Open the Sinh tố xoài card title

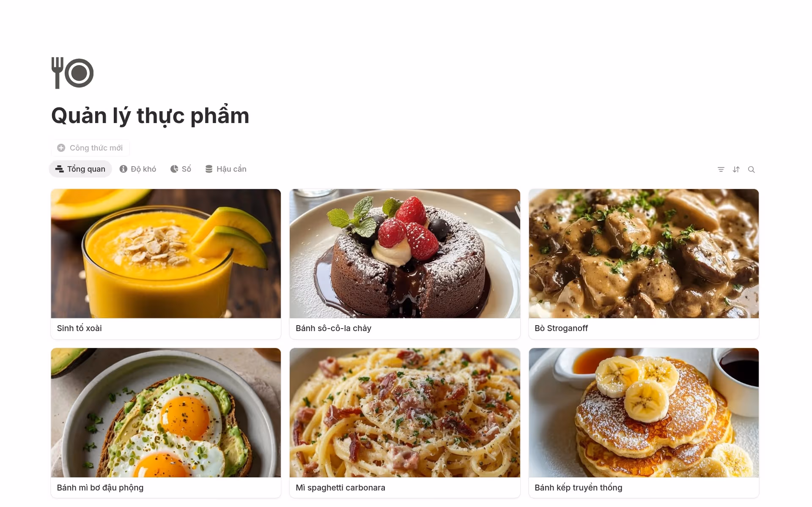[80, 329]
